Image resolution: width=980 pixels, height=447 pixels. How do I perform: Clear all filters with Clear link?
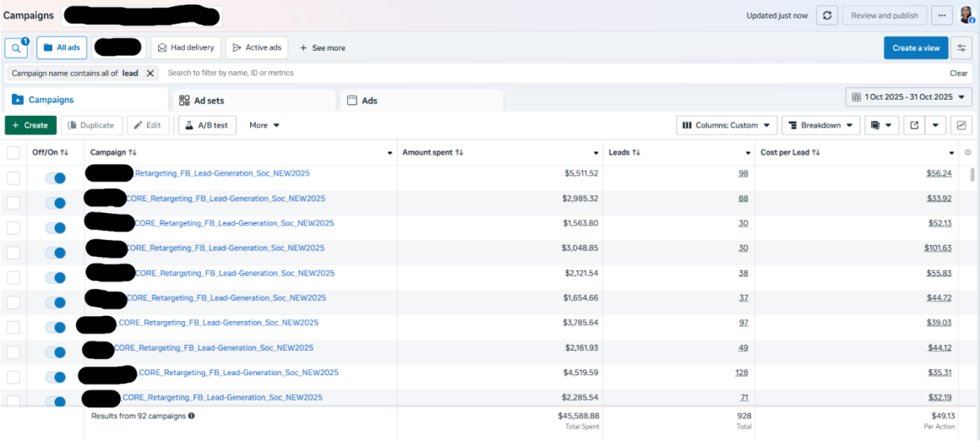coord(959,74)
